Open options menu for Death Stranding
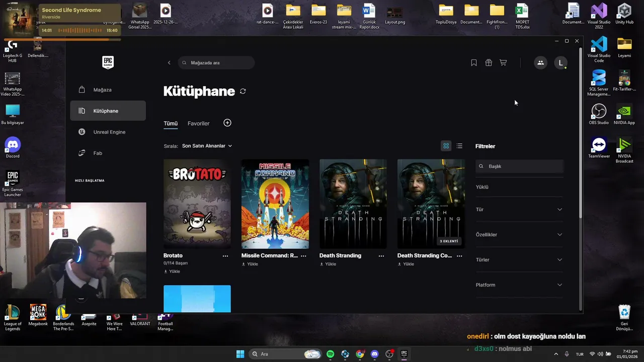This screenshot has height=362, width=644. coord(381,256)
